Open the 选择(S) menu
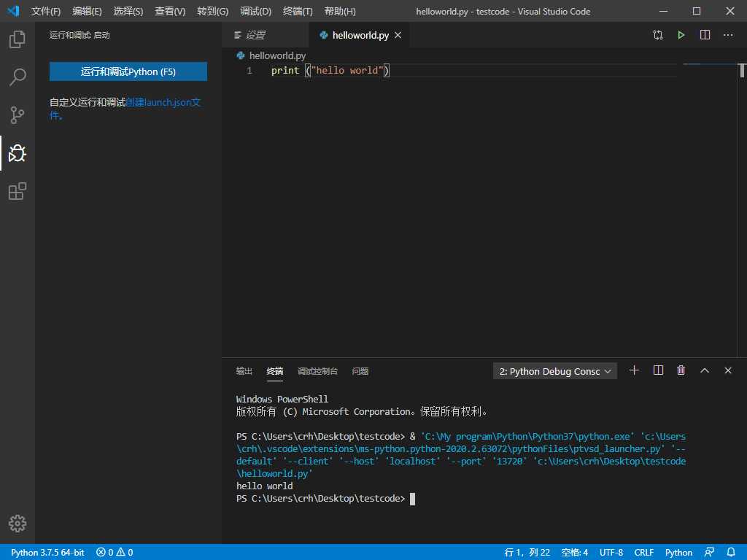This screenshot has width=747, height=560. [128, 12]
